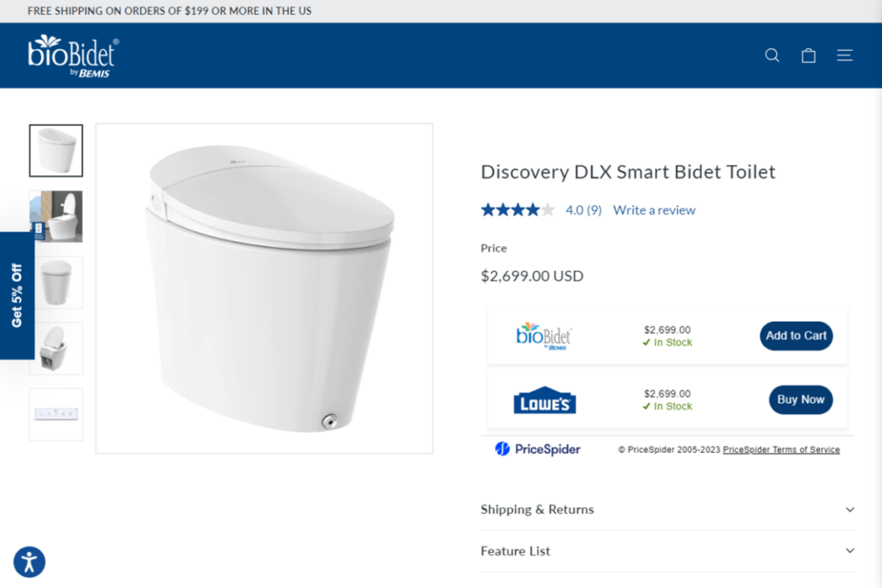Open the hamburger navigation menu
The width and height of the screenshot is (882, 588).
pyautogui.click(x=844, y=54)
